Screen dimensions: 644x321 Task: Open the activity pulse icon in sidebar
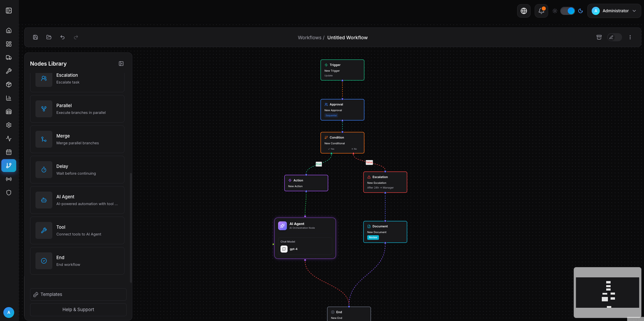[x=9, y=139]
